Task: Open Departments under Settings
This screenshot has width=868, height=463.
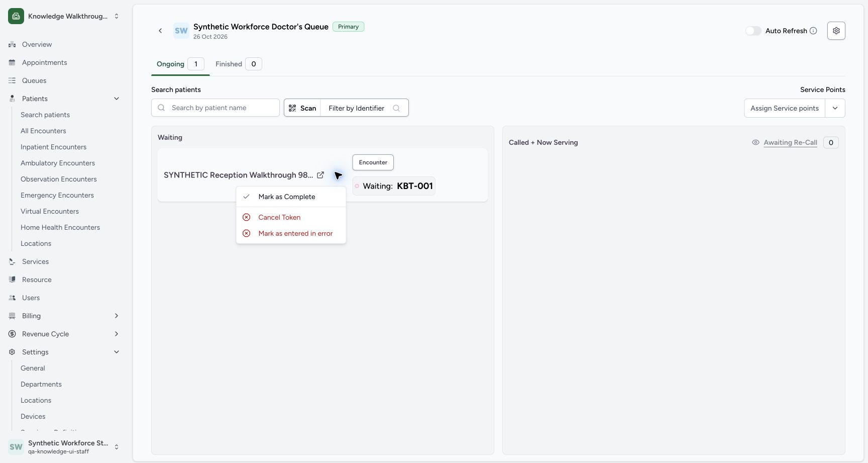Action: (x=41, y=384)
